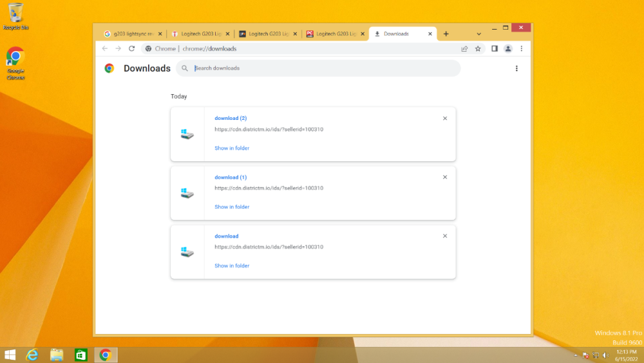644x363 pixels.
Task: Open volume speaker icon in tray
Action: pos(605,355)
